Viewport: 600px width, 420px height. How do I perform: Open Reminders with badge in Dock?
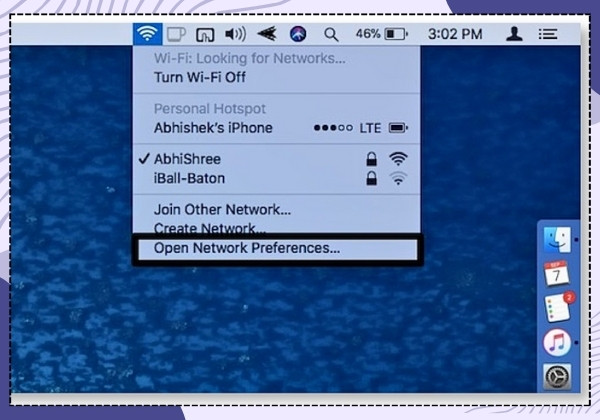pos(558,308)
